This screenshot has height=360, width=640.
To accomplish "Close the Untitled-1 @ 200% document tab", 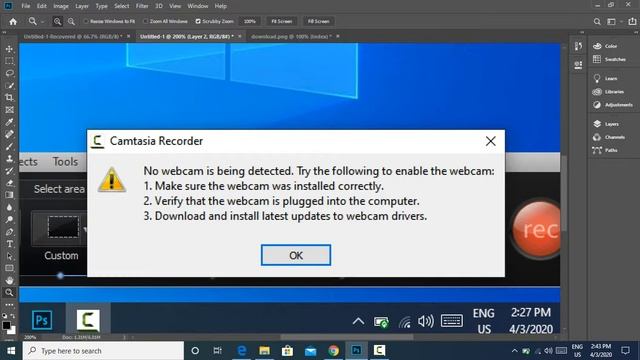I will point(240,36).
